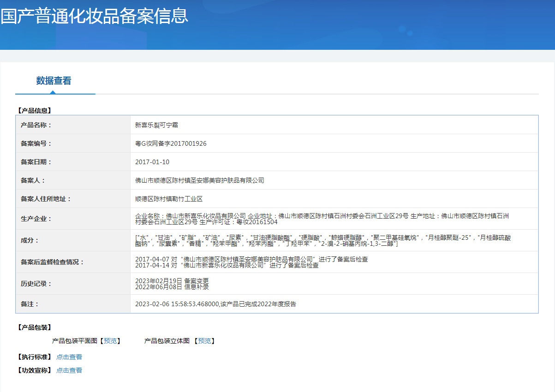Select address 顺德区陈村镇勒竹工业区
The width and height of the screenshot is (555, 392).
[169, 199]
